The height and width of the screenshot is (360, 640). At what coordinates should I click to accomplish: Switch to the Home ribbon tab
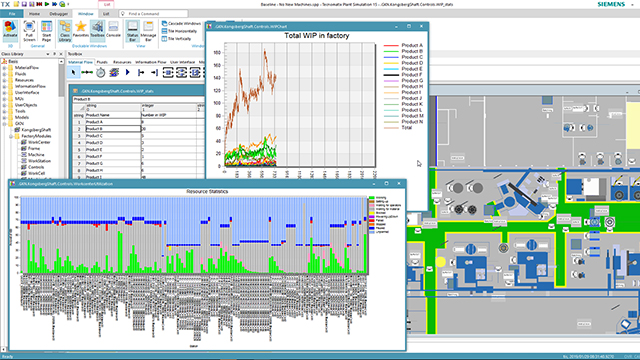coord(34,14)
